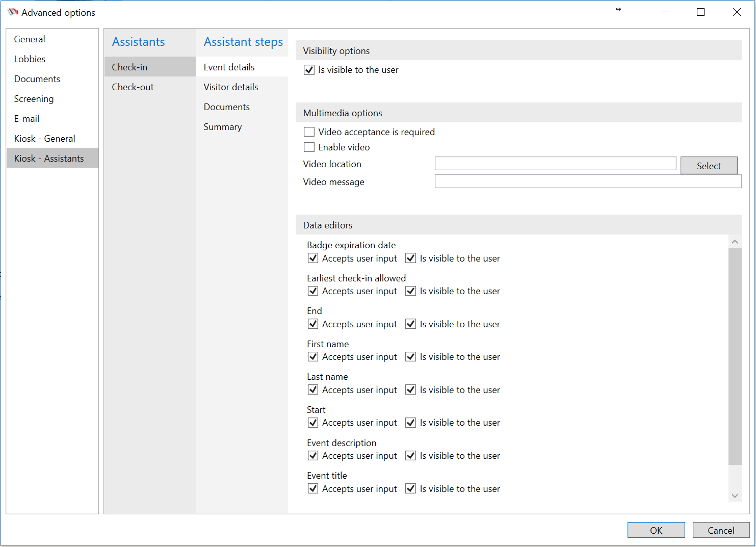Viewport: 756px width, 547px height.
Task: Click the Data editors scroll up arrow
Action: pos(735,242)
